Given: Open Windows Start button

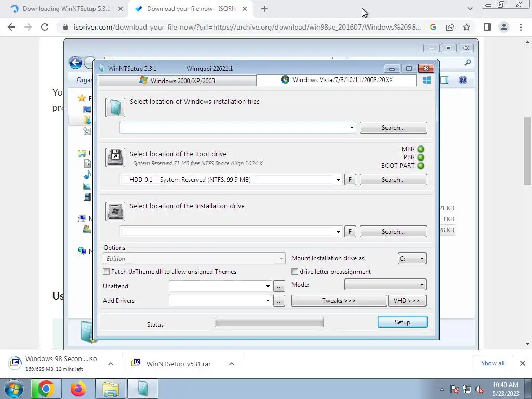Looking at the screenshot, I should [14, 389].
